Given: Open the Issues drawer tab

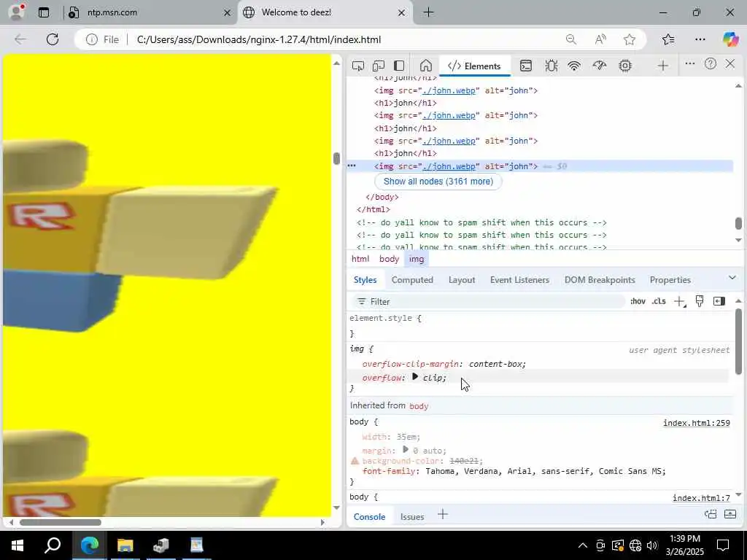Looking at the screenshot, I should point(412,517).
